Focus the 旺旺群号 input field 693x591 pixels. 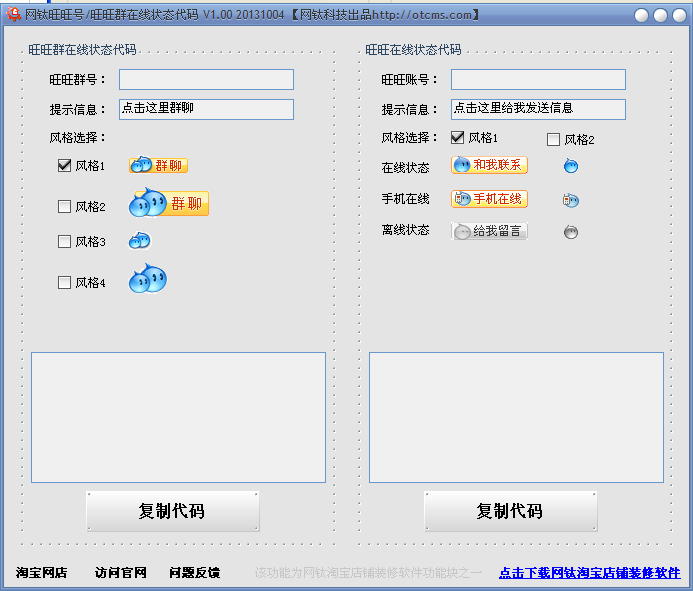206,80
